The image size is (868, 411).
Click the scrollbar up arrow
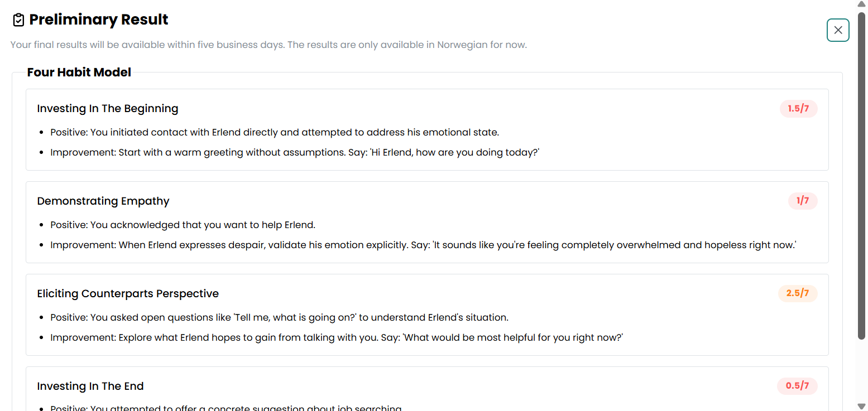coord(862,4)
